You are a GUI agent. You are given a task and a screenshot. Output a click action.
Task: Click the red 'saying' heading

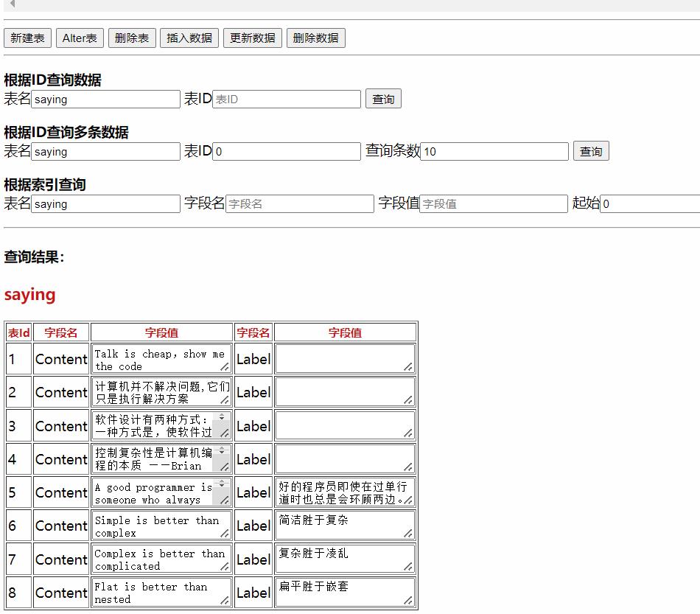point(29,294)
